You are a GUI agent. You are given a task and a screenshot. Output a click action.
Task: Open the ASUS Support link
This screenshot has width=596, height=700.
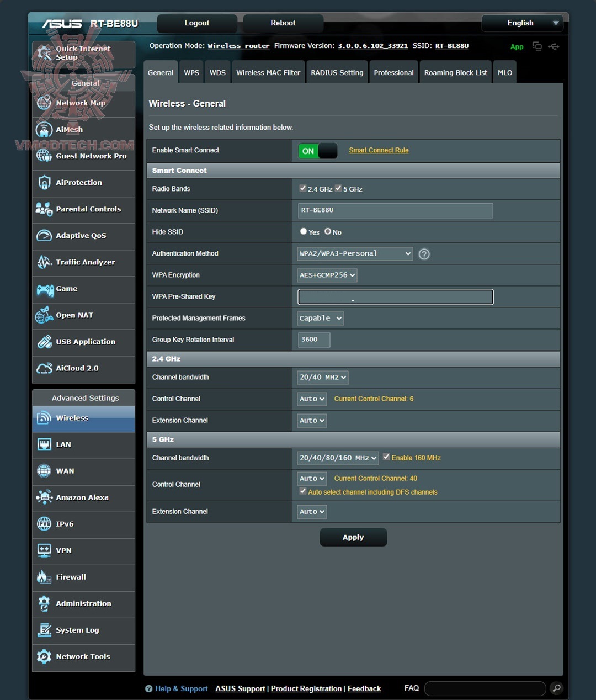coord(240,688)
